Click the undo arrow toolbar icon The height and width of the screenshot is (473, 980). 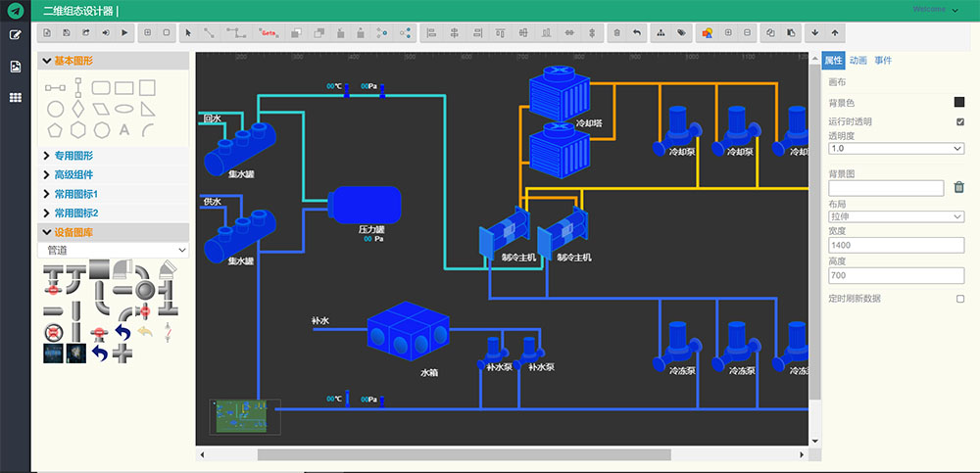coord(636,32)
